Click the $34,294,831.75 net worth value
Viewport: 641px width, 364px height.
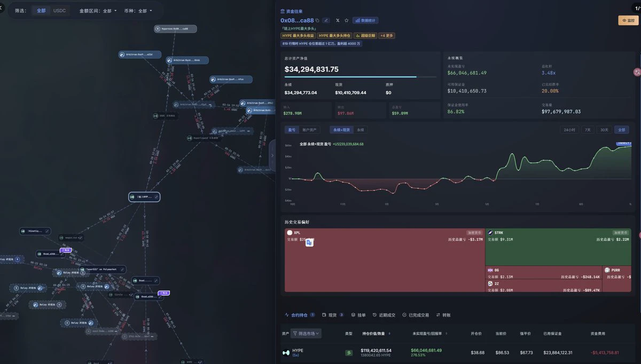(311, 69)
